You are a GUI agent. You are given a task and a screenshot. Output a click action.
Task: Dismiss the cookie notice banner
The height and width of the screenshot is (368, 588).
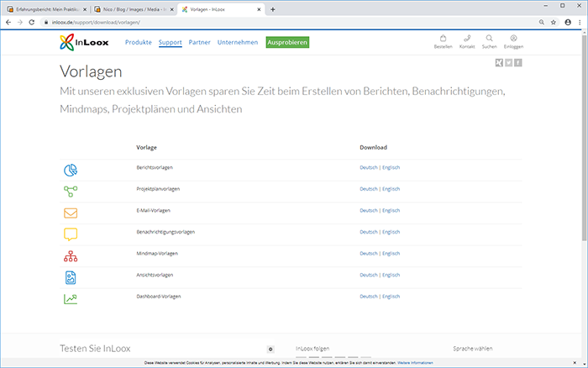(x=575, y=363)
